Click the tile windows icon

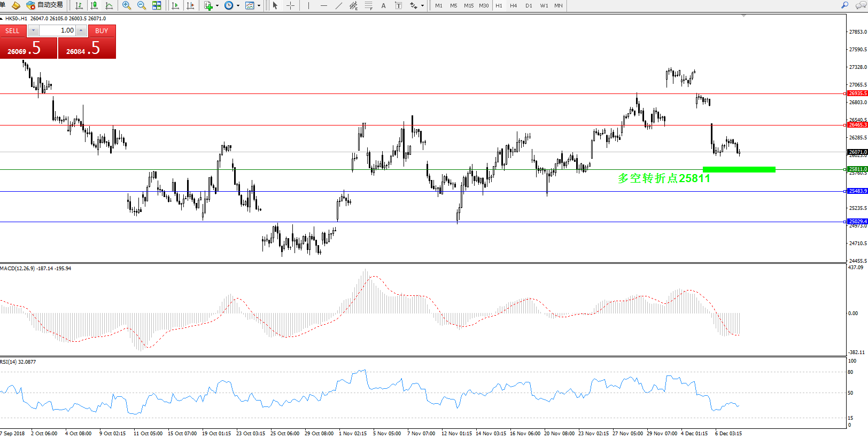(157, 5)
